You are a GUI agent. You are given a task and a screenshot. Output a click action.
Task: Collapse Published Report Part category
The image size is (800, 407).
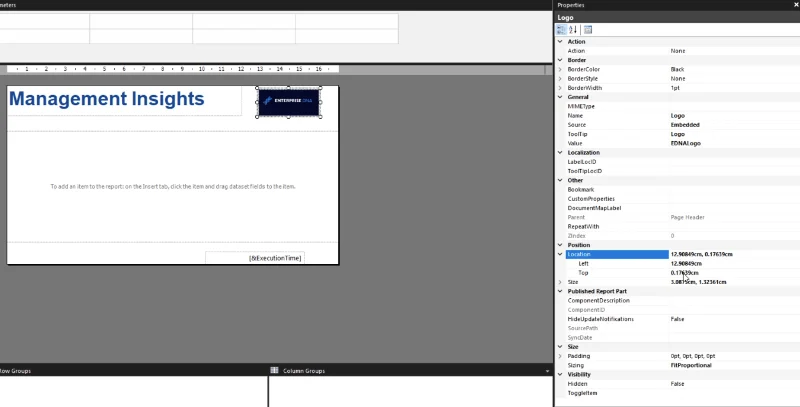pyautogui.click(x=560, y=291)
